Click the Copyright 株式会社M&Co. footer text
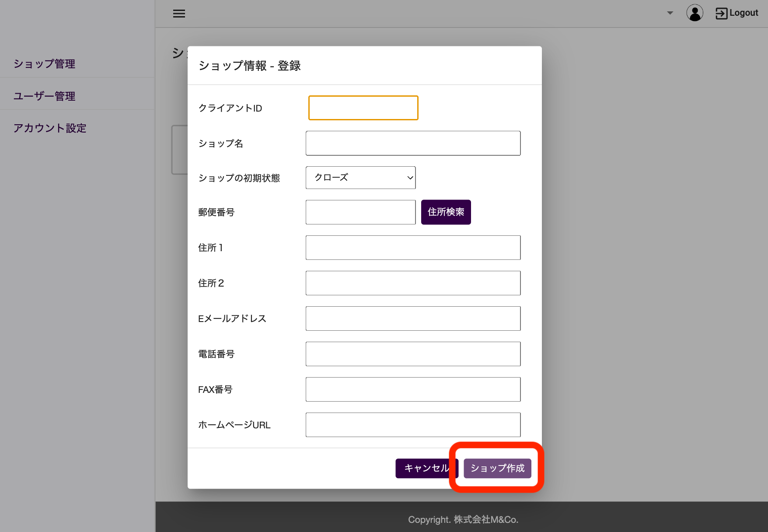Screen dimensions: 768x532 (463, 519)
